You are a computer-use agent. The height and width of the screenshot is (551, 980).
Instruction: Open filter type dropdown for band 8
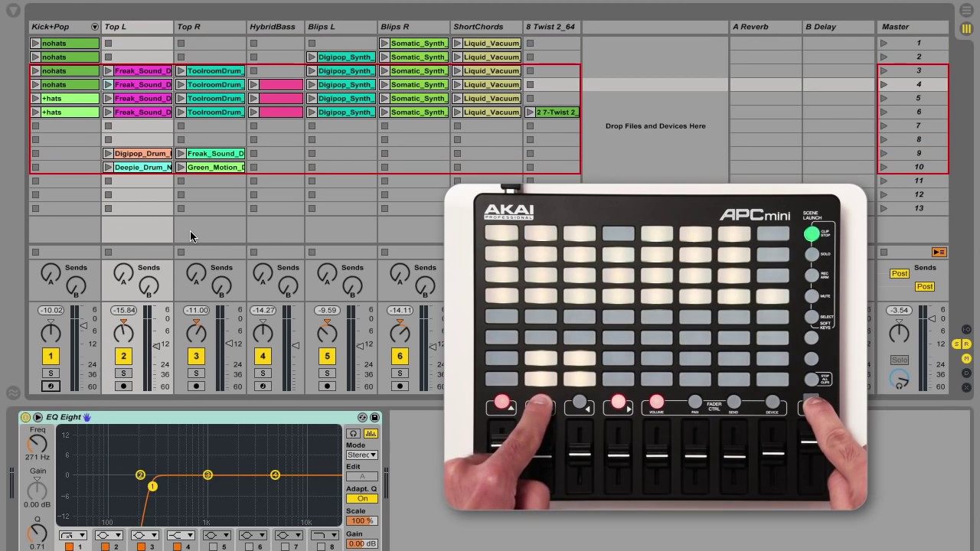click(324, 535)
